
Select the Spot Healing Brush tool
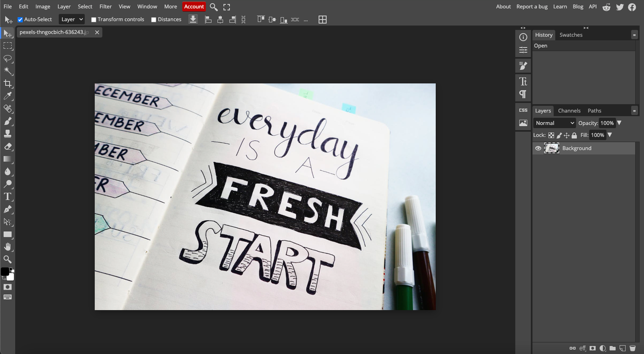pos(8,109)
